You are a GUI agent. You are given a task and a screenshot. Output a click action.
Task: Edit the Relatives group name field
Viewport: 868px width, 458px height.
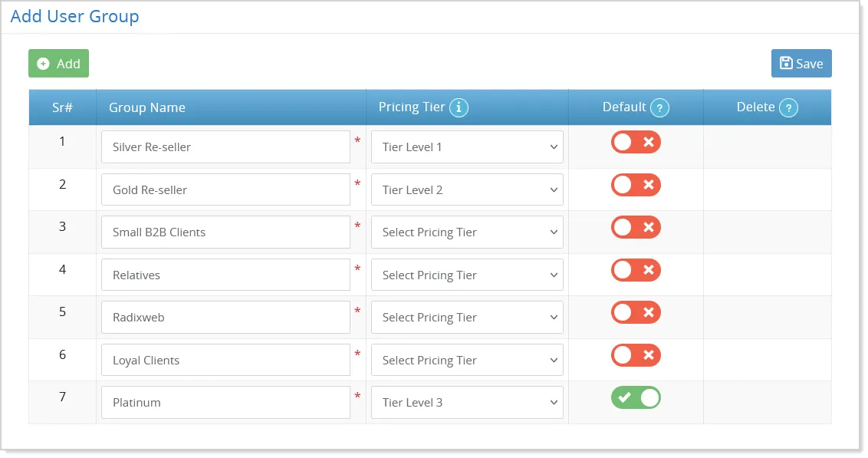(226, 275)
